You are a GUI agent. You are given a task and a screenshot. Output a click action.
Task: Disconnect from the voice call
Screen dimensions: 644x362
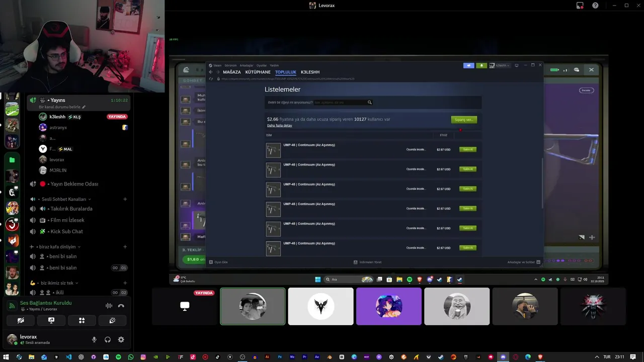121,306
